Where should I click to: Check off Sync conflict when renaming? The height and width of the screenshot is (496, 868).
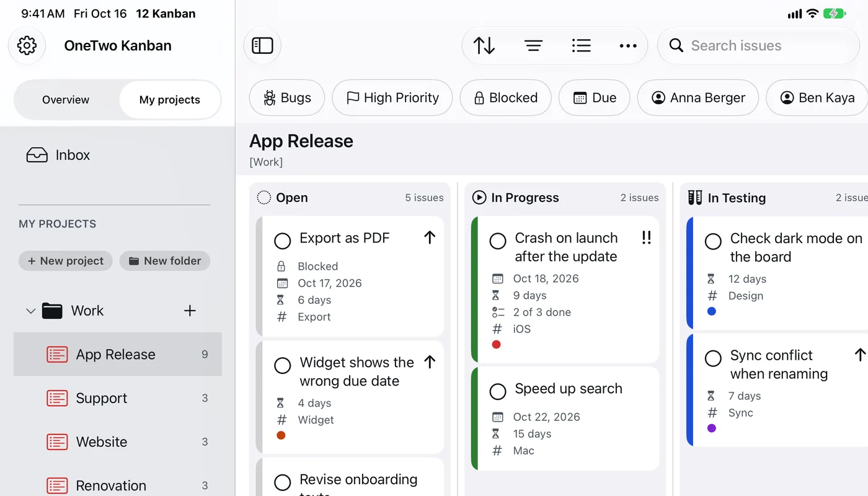714,358
